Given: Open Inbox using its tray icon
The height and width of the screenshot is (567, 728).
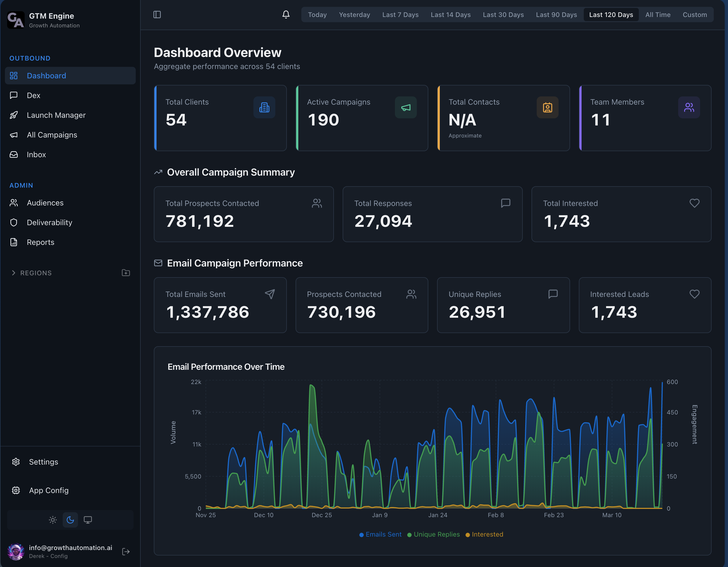Looking at the screenshot, I should (13, 154).
